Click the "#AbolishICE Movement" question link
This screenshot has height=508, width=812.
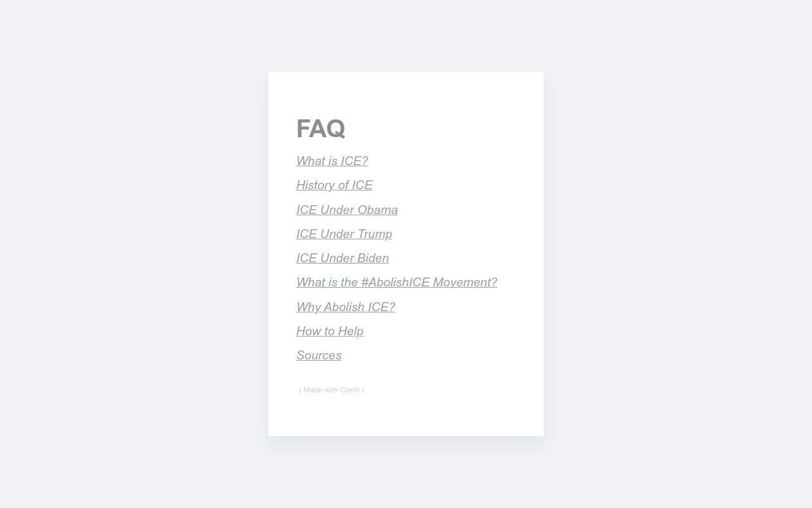pyautogui.click(x=396, y=282)
